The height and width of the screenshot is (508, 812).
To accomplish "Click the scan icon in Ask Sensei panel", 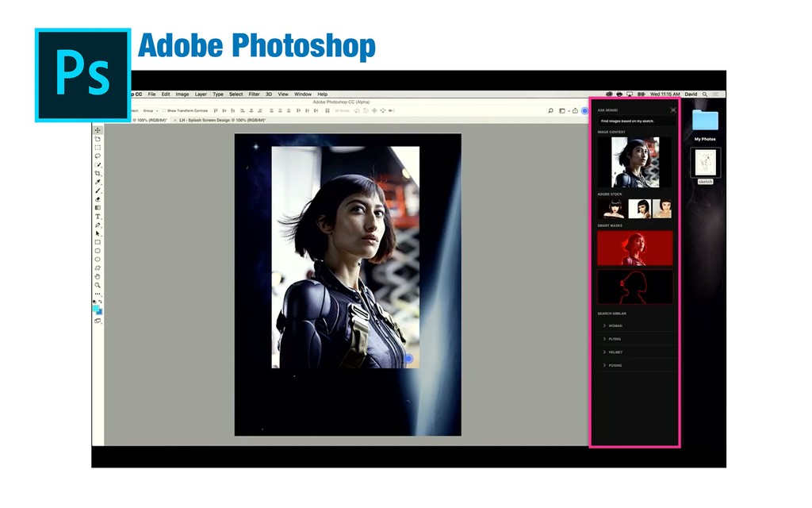I will coord(673,110).
